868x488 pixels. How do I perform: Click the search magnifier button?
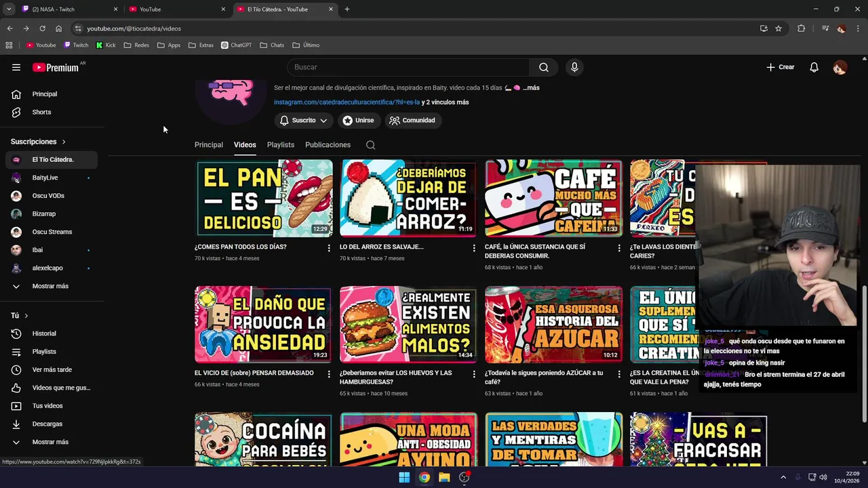[544, 67]
